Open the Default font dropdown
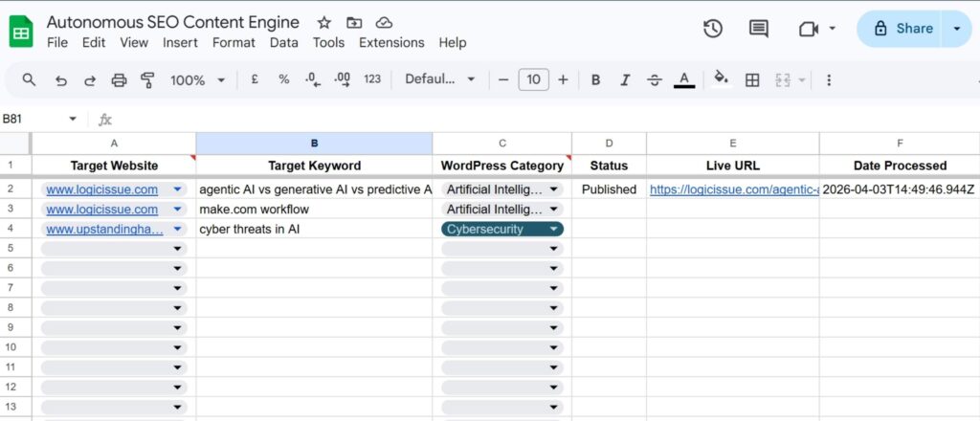 point(440,79)
